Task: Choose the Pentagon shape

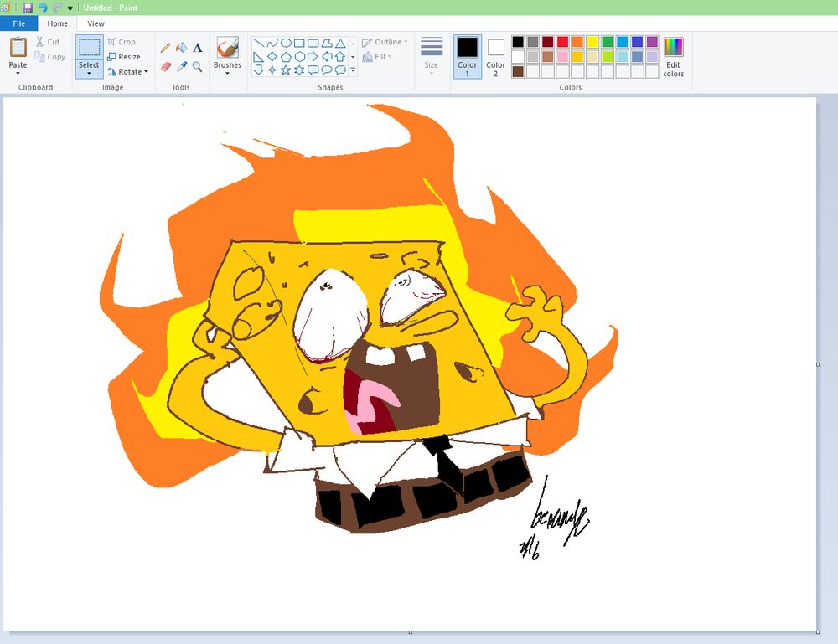Action: point(286,56)
